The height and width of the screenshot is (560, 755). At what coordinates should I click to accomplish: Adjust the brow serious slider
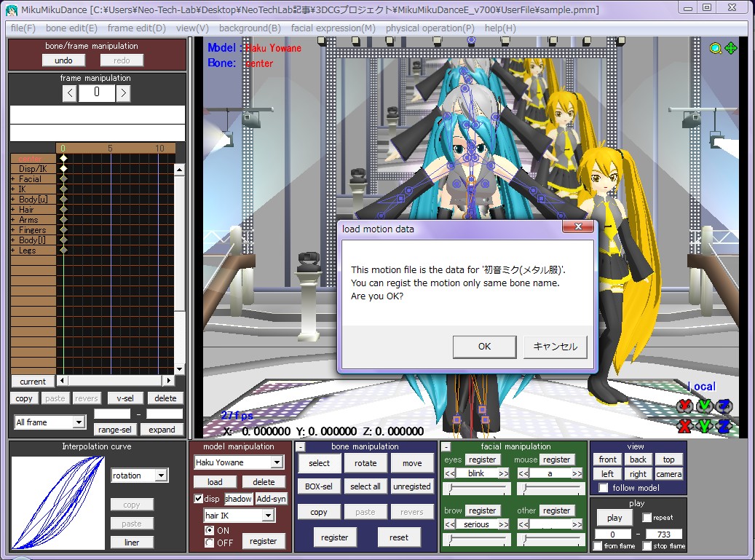click(477, 540)
